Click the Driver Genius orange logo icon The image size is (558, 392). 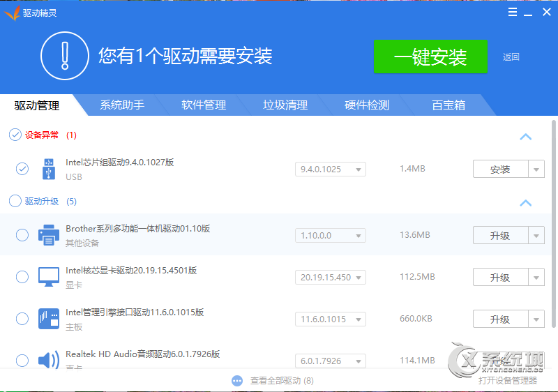pos(12,13)
